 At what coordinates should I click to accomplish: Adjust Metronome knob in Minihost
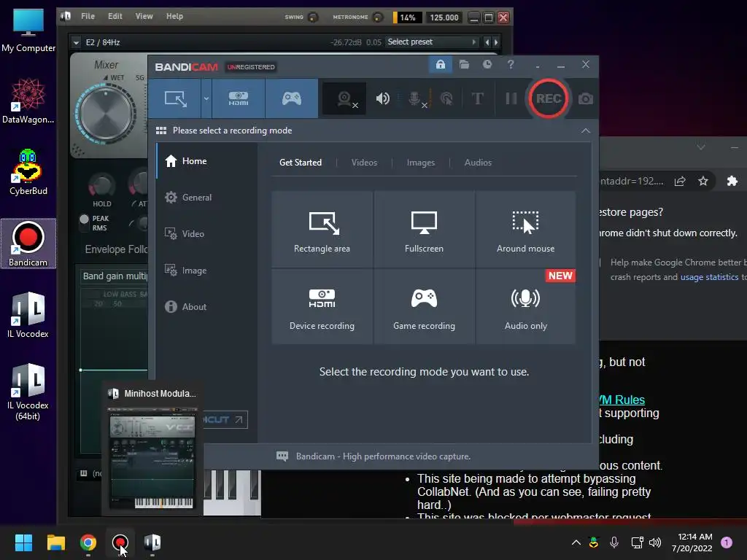[x=378, y=17]
